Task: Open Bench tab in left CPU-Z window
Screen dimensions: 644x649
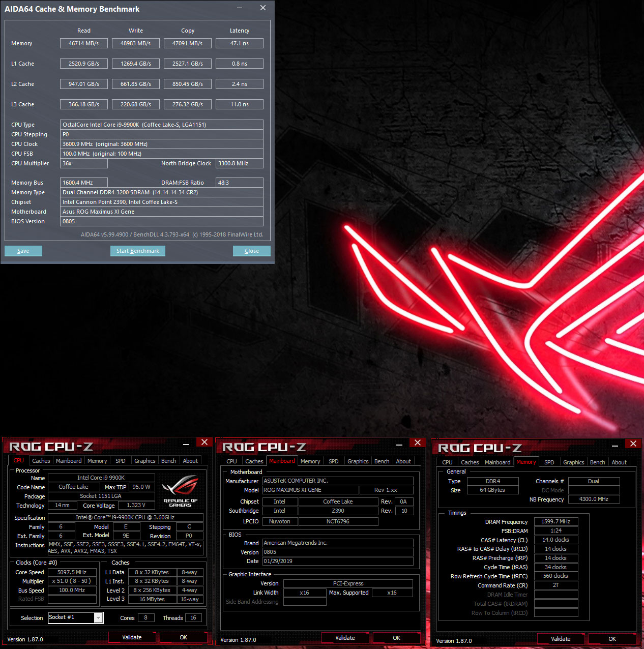Action: pos(169,461)
